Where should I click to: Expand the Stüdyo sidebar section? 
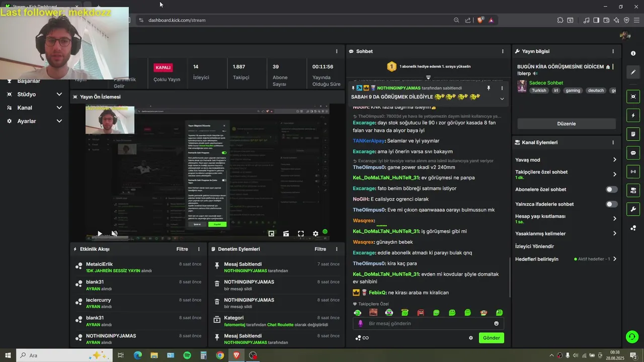[x=59, y=94]
